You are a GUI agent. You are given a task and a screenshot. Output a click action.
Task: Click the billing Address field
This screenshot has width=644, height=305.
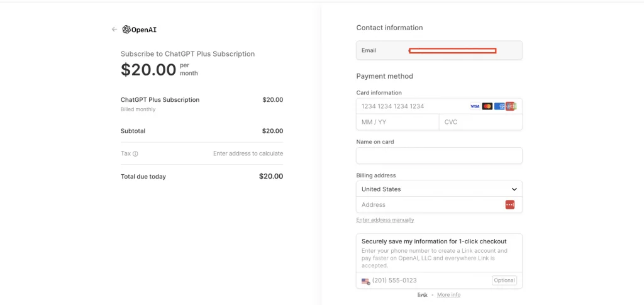pyautogui.click(x=439, y=205)
